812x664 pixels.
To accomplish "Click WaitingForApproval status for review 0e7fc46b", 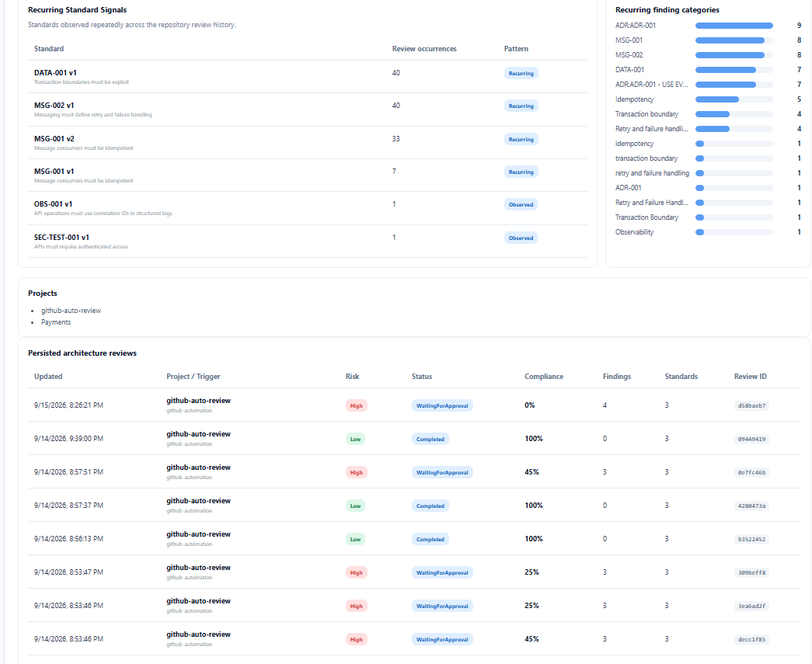I will coord(442,472).
